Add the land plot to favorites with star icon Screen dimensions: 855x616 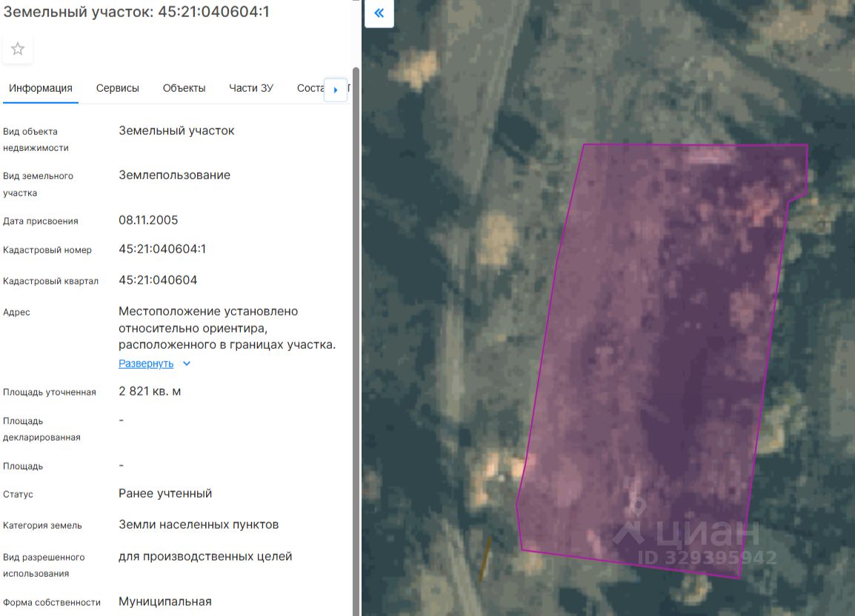(18, 49)
